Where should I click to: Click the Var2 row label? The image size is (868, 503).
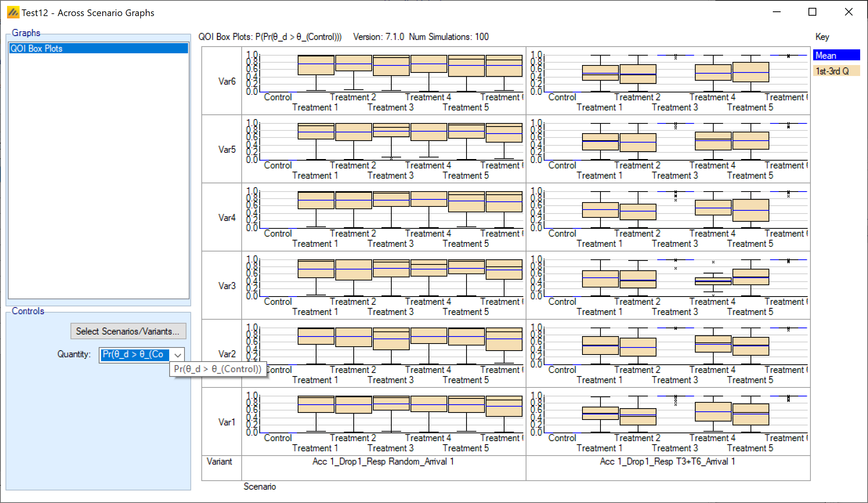click(227, 354)
